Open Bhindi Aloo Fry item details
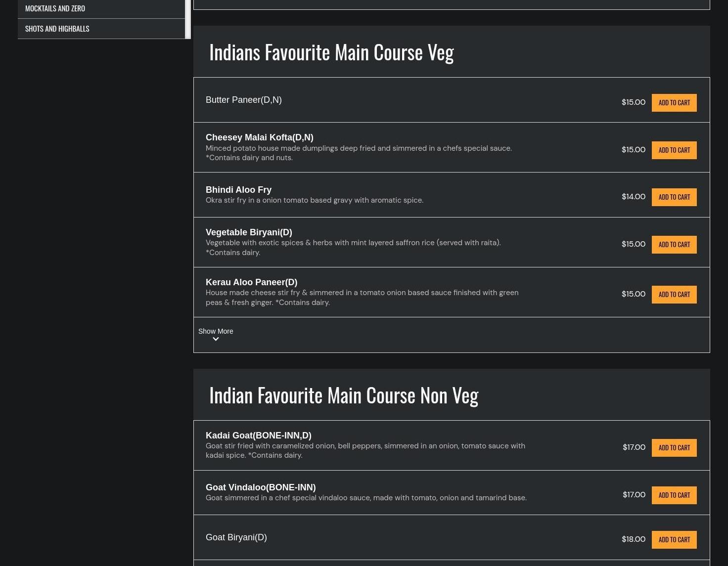728x566 pixels. 238,190
